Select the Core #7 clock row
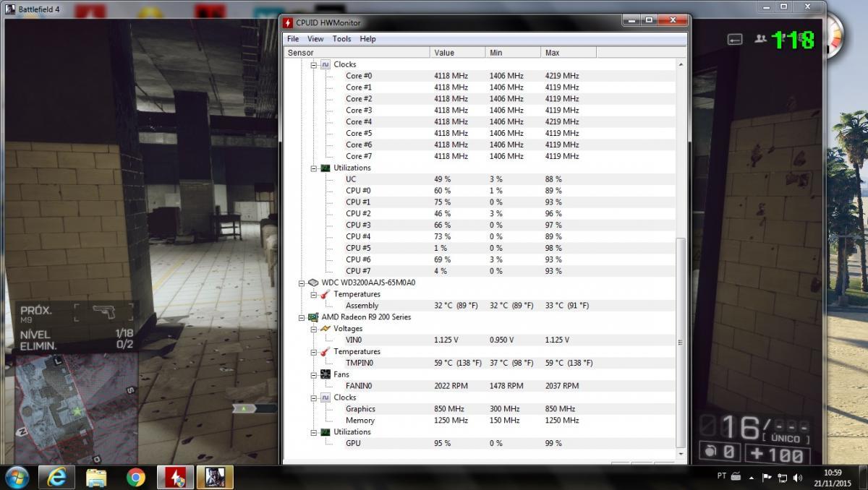The image size is (868, 490). [x=480, y=156]
